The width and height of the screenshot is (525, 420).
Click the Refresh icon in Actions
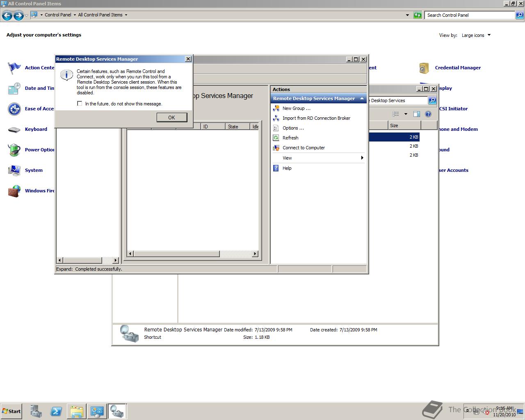[x=276, y=138]
